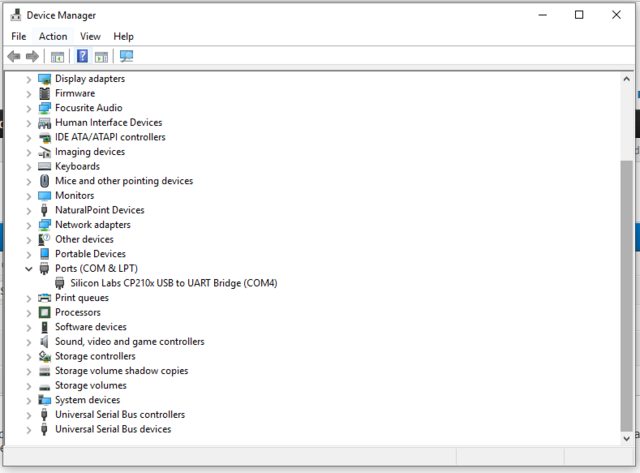Open Help with the blue question mark icon
Viewport: 640px width, 473px height.
(x=82, y=56)
